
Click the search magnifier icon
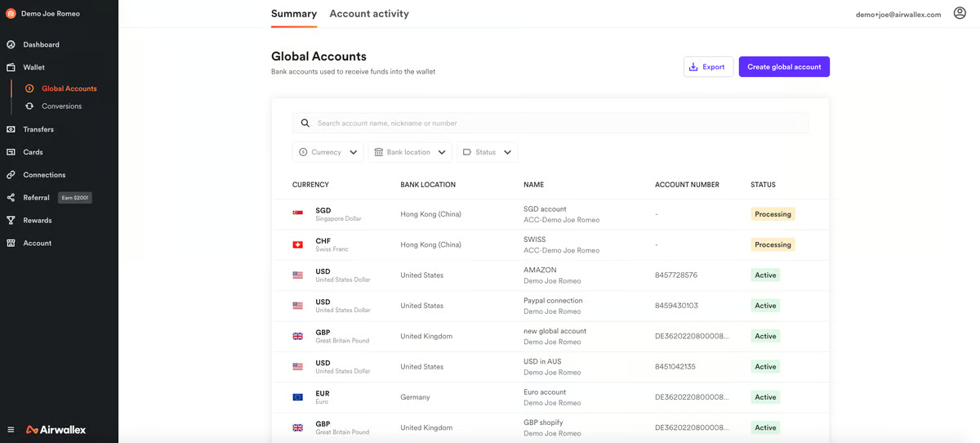[x=305, y=123]
